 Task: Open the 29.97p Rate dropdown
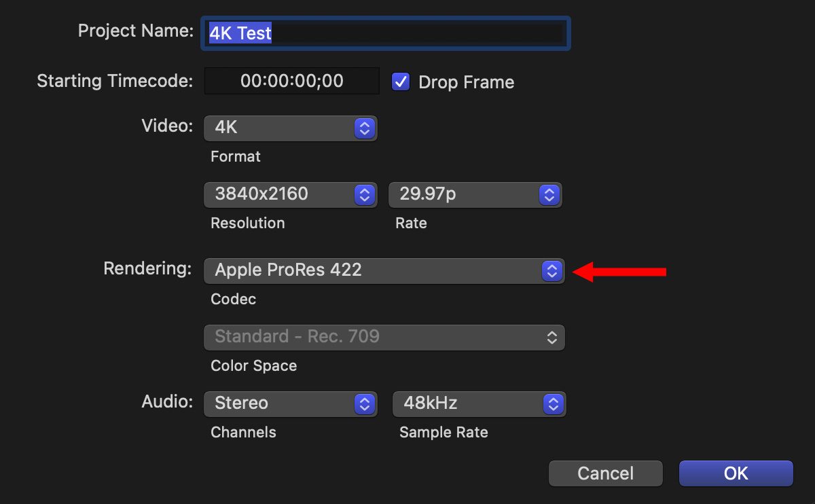[x=475, y=194]
